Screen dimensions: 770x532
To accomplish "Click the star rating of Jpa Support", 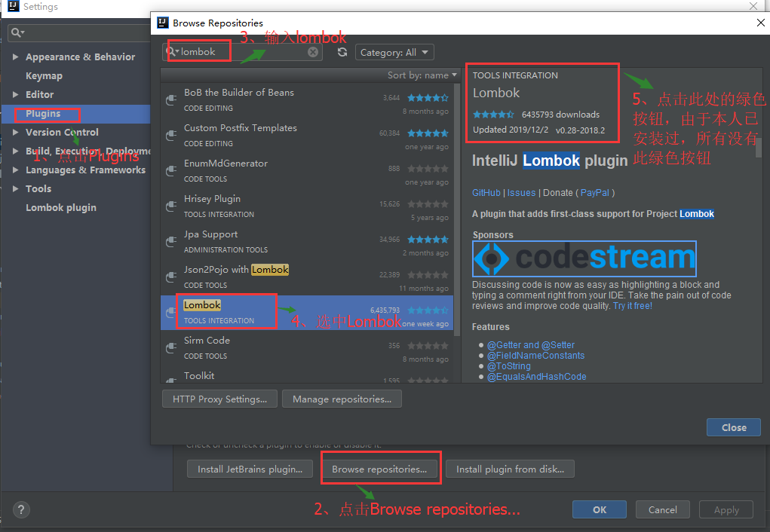I will click(428, 240).
